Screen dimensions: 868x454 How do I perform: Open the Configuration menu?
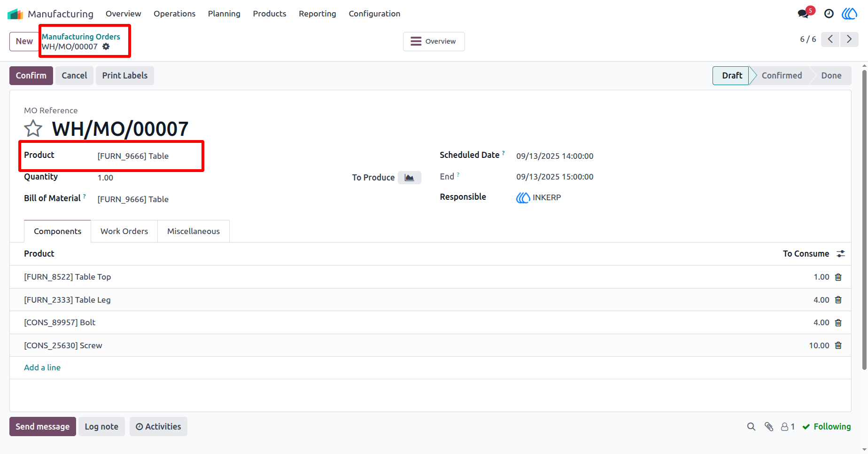[374, 14]
